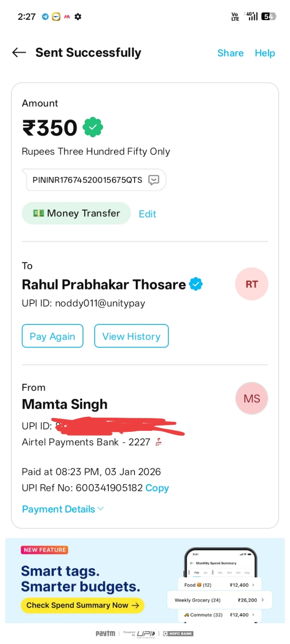The image size is (290, 644).
Task: Select the Money Transfer tag chip
Action: coord(76,213)
